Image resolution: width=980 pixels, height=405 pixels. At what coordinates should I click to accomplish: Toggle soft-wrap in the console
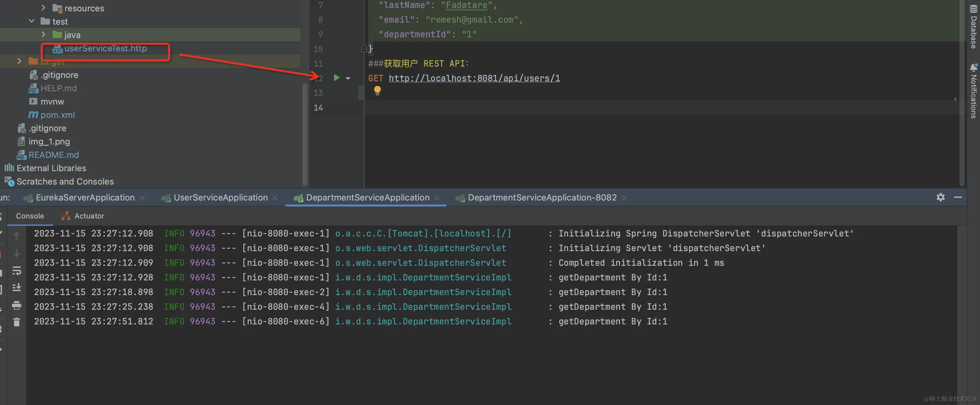click(x=17, y=271)
